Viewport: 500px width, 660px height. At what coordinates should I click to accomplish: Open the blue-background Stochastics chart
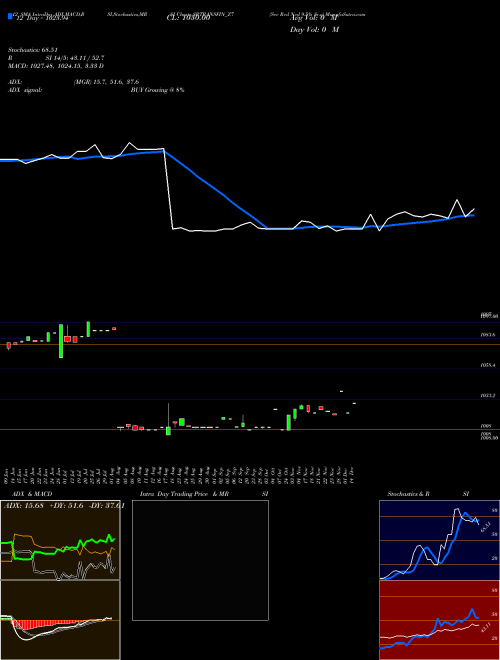439,540
